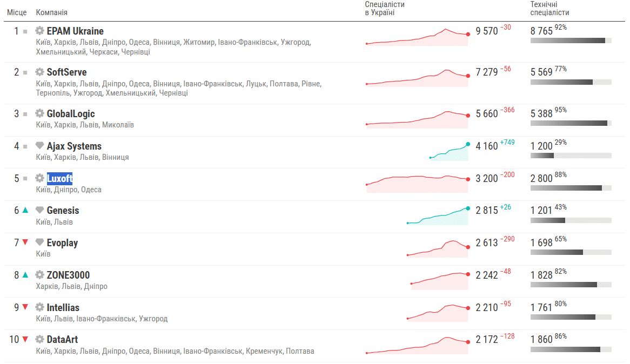Image resolution: width=630 pixels, height=364 pixels.
Task: Click the gear icon next to SoftServe
Action: click(39, 72)
